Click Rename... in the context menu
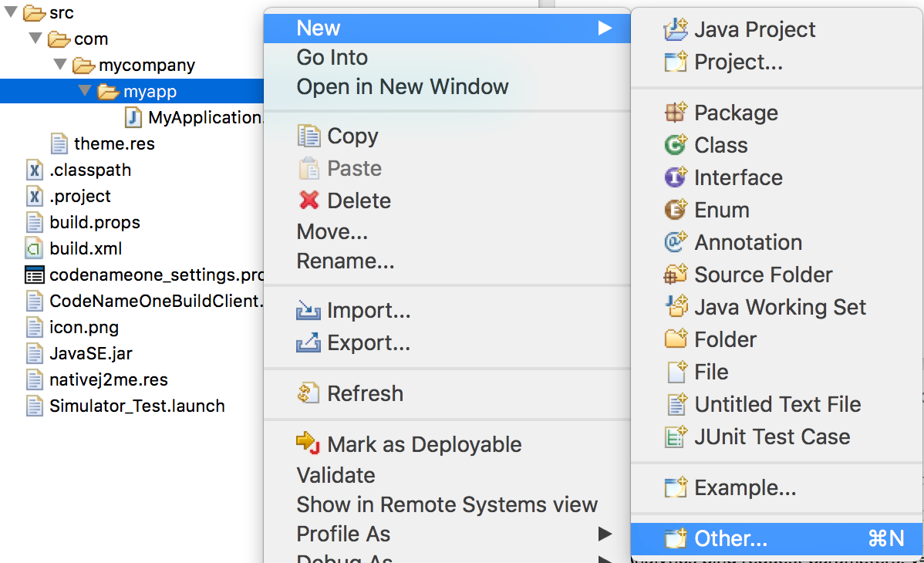This screenshot has width=924, height=563. [x=345, y=261]
